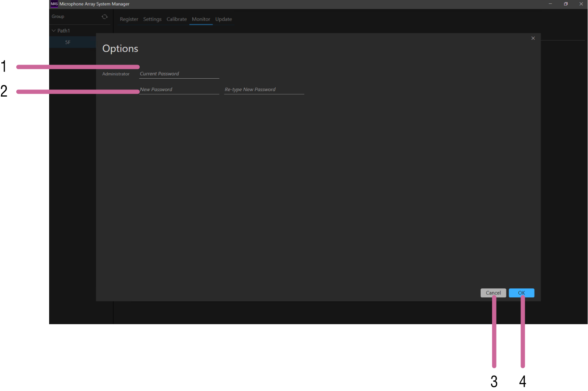The height and width of the screenshot is (391, 588).
Task: Click the refresh icon next to Group
Action: pyautogui.click(x=105, y=17)
